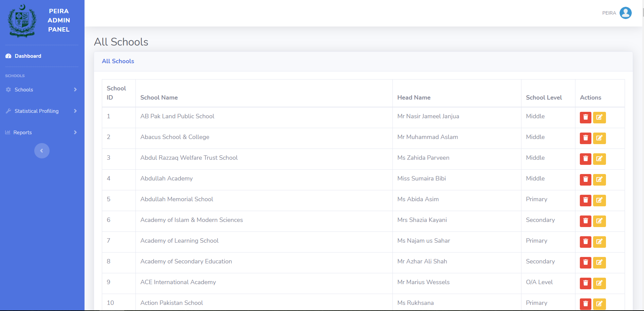Delete AB Pak Land Public School row
Viewport: 644px width, 311px height.
(585, 117)
